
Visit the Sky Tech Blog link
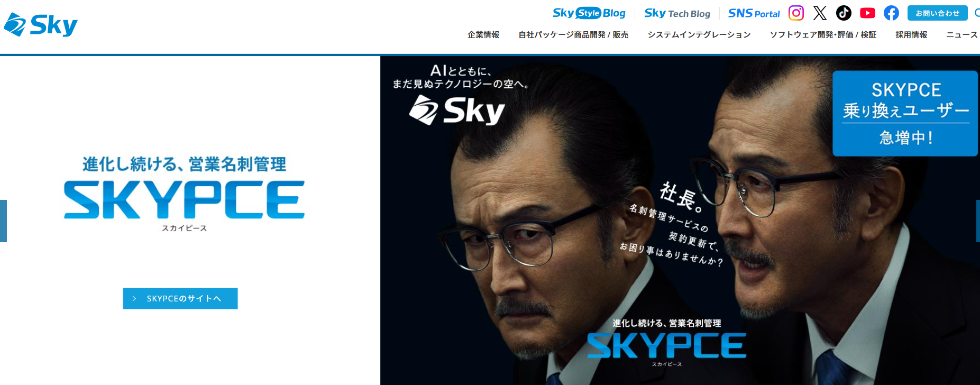(677, 13)
